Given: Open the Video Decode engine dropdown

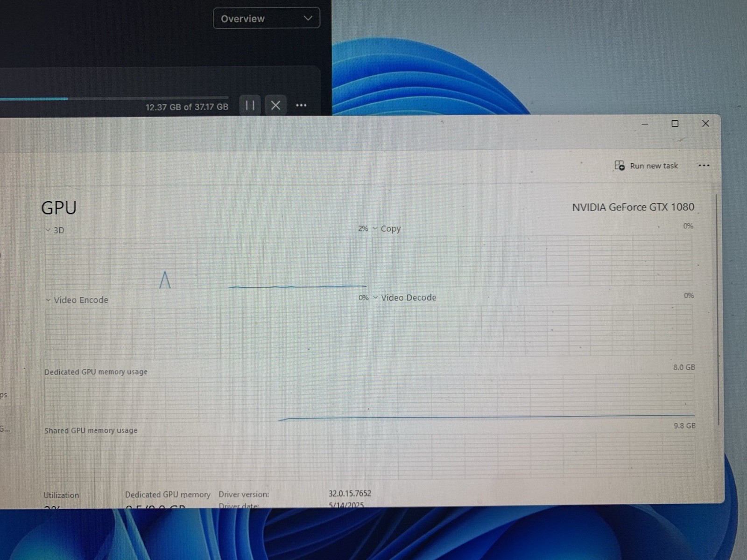Looking at the screenshot, I should coord(405,298).
